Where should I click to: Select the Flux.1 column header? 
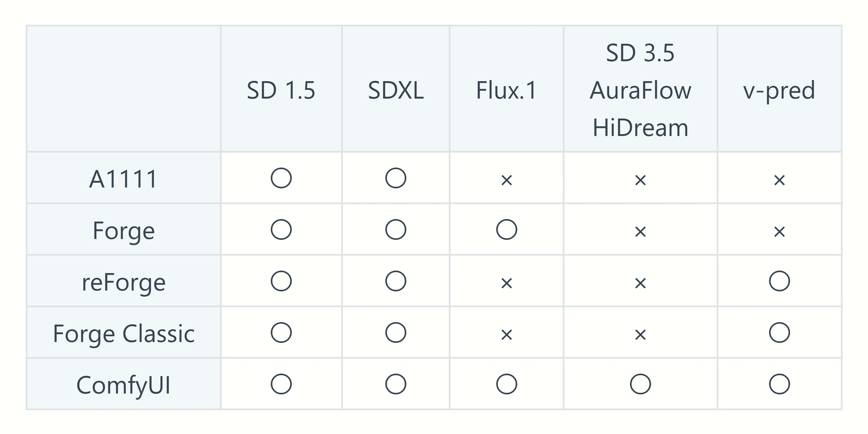coord(506,90)
